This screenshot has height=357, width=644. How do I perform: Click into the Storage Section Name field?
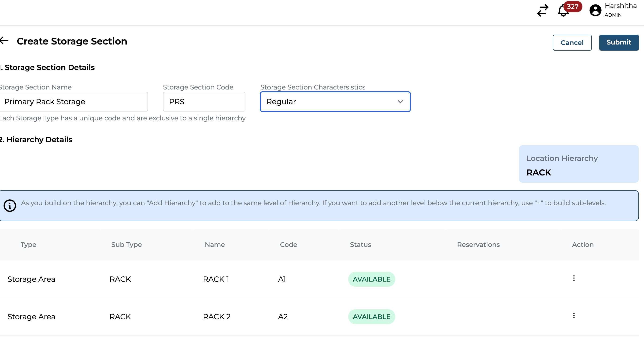(x=74, y=102)
